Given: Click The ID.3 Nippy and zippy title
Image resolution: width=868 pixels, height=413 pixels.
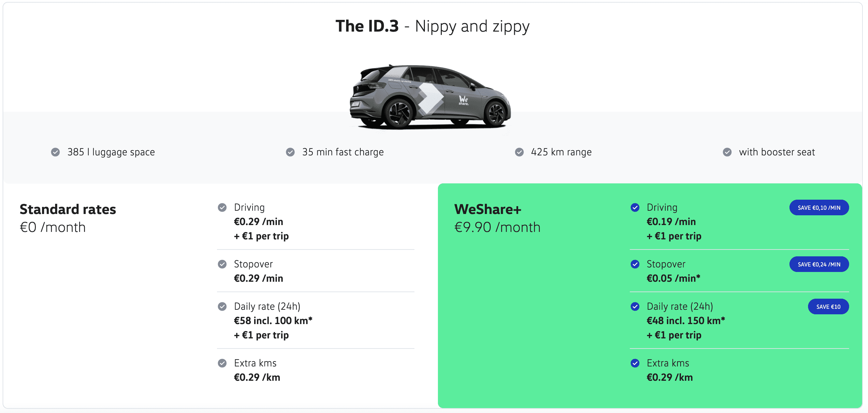Looking at the screenshot, I should (432, 26).
